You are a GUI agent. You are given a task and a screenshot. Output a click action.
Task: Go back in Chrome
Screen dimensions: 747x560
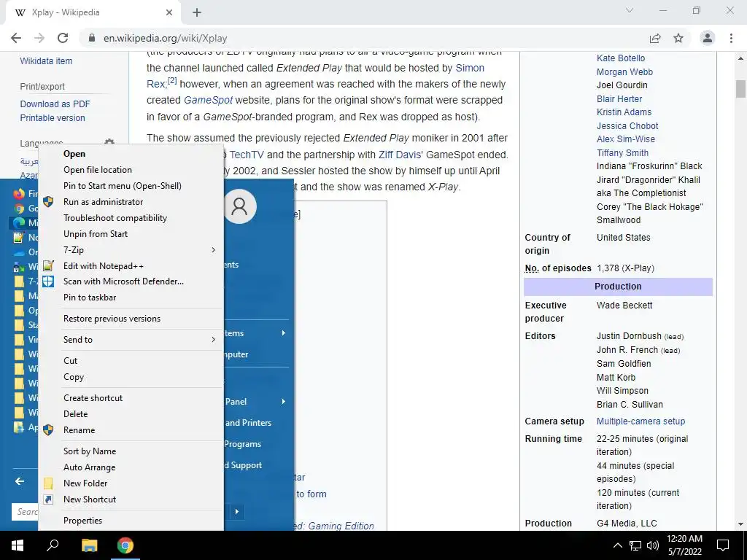click(16, 38)
